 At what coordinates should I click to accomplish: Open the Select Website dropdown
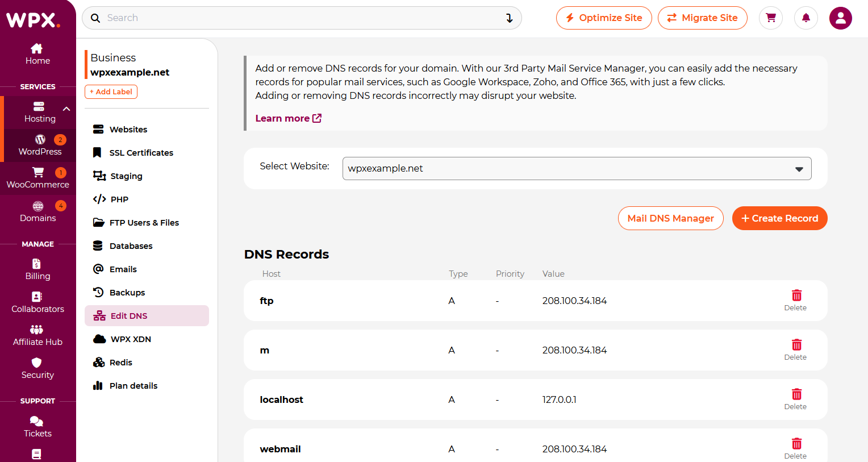pyautogui.click(x=577, y=168)
